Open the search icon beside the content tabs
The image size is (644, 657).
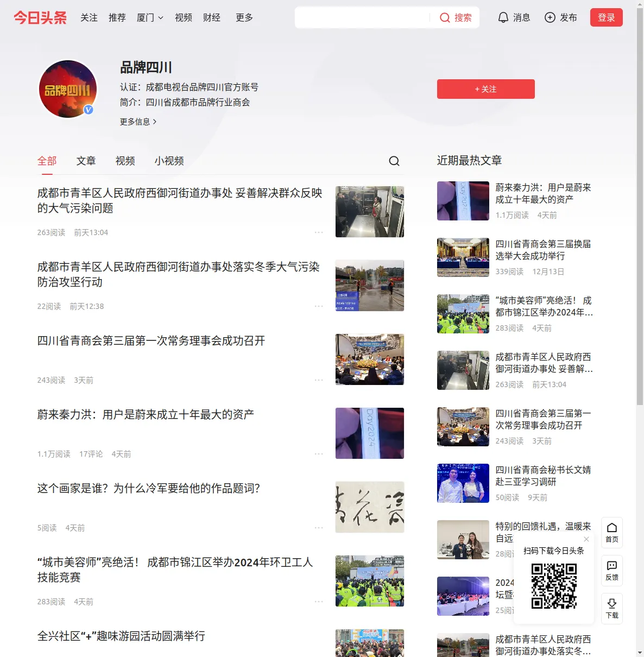coord(394,161)
